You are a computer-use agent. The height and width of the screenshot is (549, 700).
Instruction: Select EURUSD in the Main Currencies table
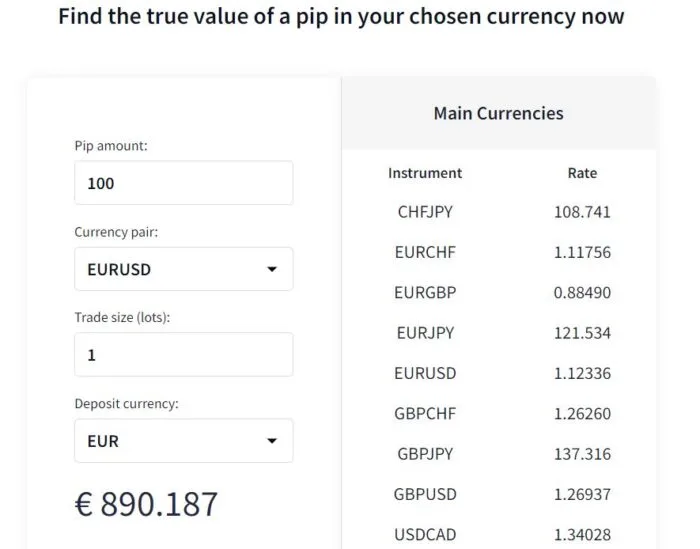(x=425, y=373)
